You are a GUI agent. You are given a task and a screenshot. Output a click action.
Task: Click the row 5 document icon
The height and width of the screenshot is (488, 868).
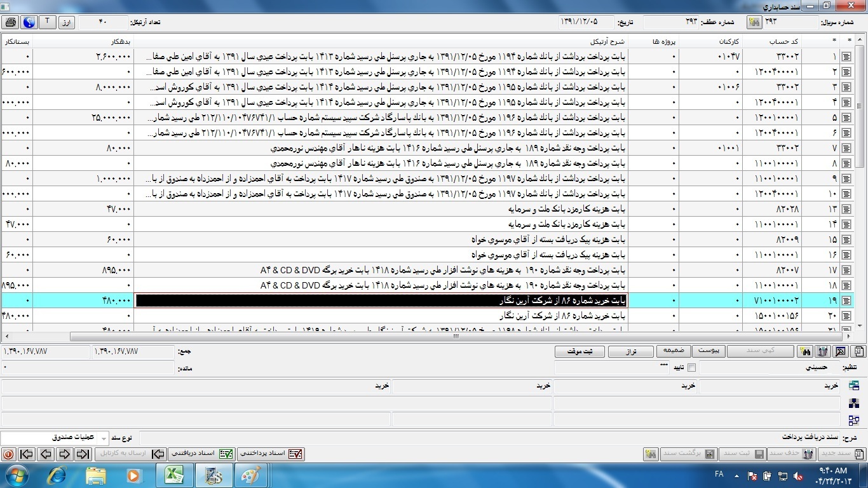(x=846, y=118)
